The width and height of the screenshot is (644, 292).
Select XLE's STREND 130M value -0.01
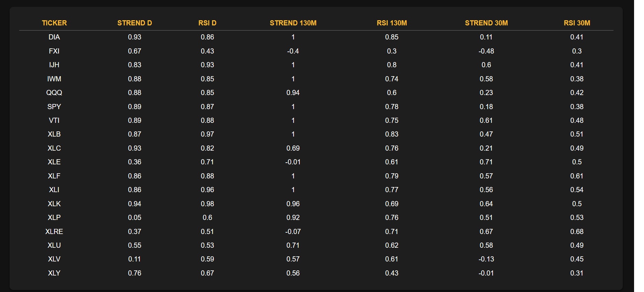(x=293, y=162)
